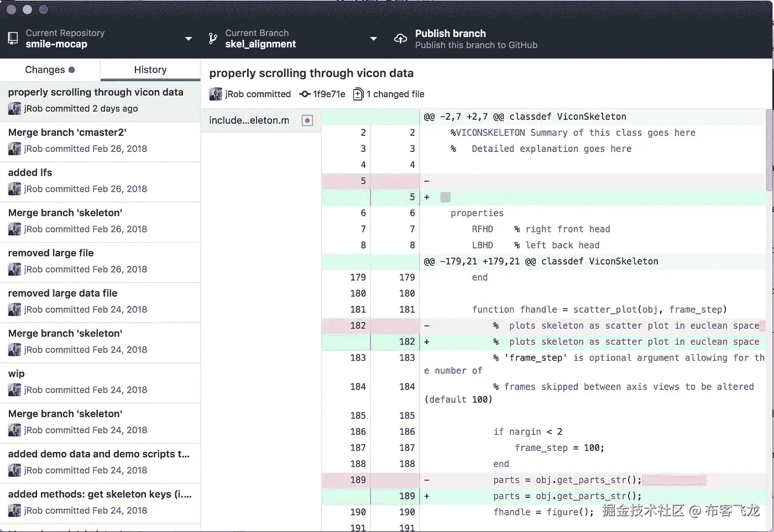This screenshot has height=532, width=774.
Task: Click the 'fhandle = figure();' diff line
Action: (x=543, y=512)
